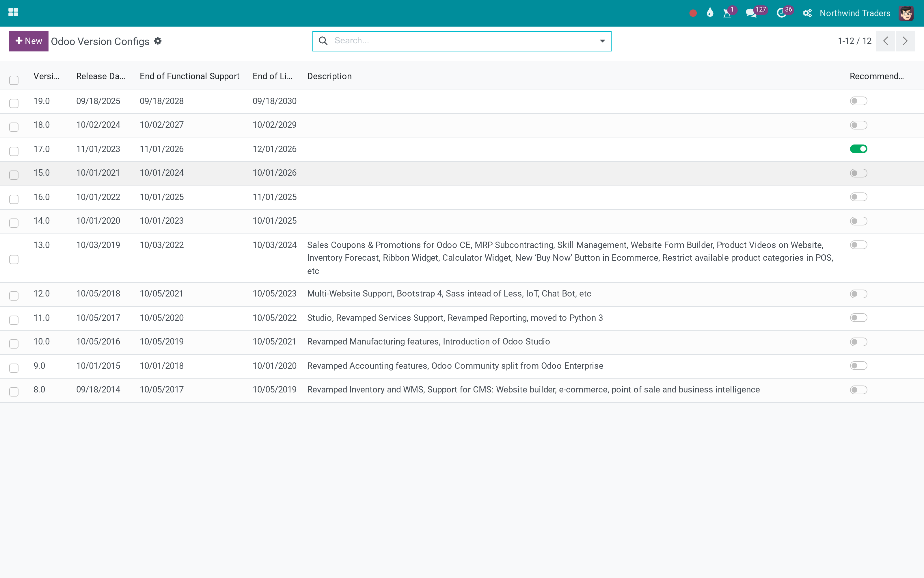Image resolution: width=924 pixels, height=578 pixels.
Task: Click the red recording dot icon
Action: point(693,13)
